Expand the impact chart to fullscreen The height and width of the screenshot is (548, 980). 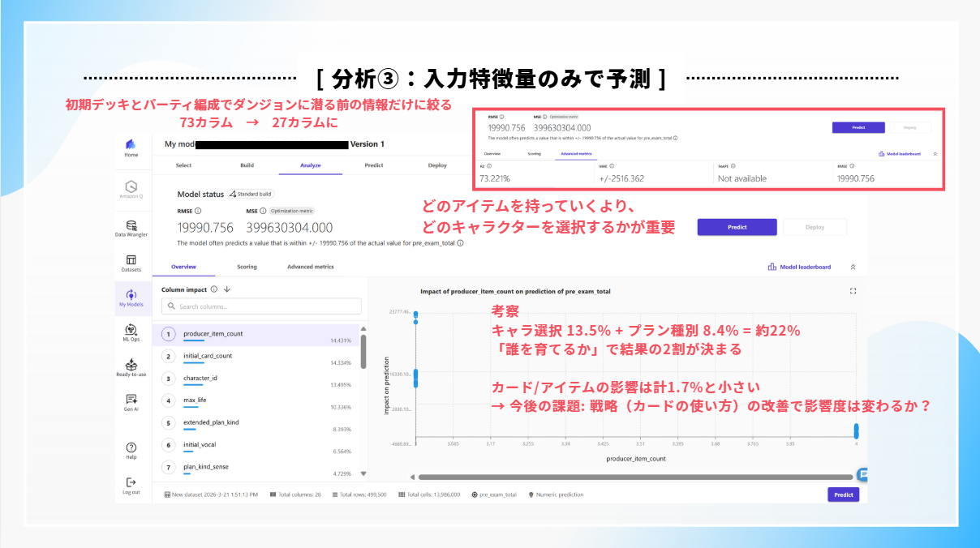pos(853,290)
